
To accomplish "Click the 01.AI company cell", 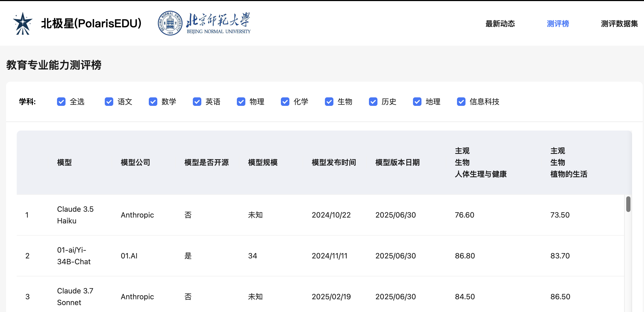I will [x=129, y=256].
